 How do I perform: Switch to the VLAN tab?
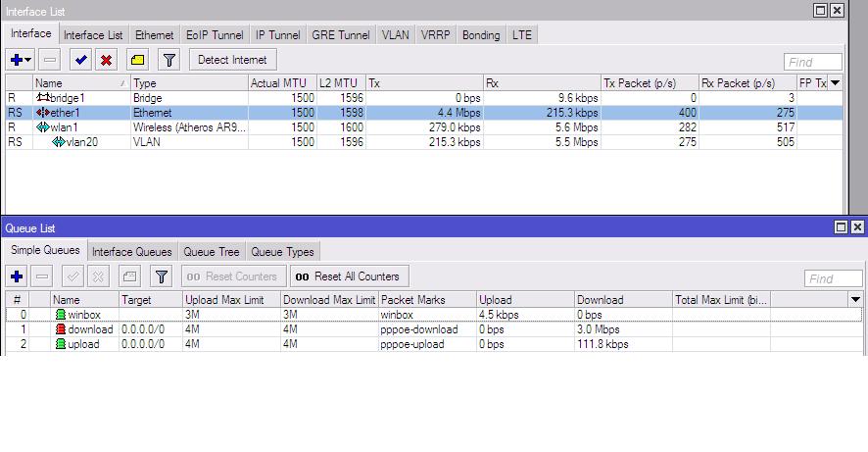point(396,35)
